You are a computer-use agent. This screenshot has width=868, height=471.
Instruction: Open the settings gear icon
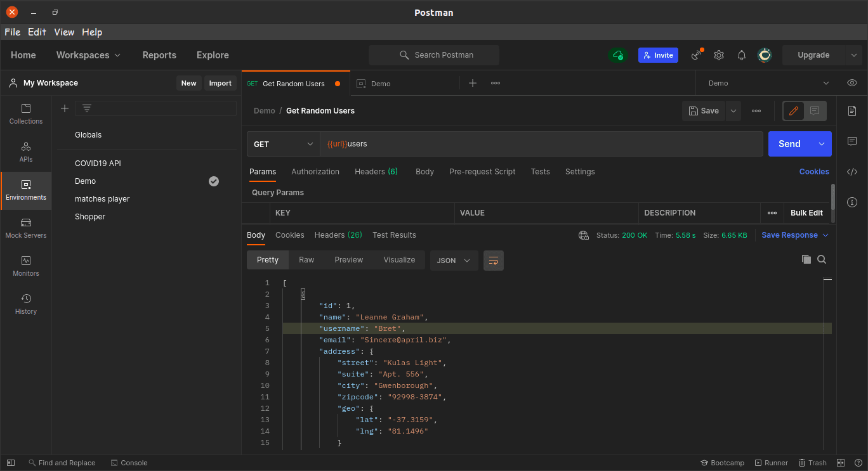coord(719,55)
